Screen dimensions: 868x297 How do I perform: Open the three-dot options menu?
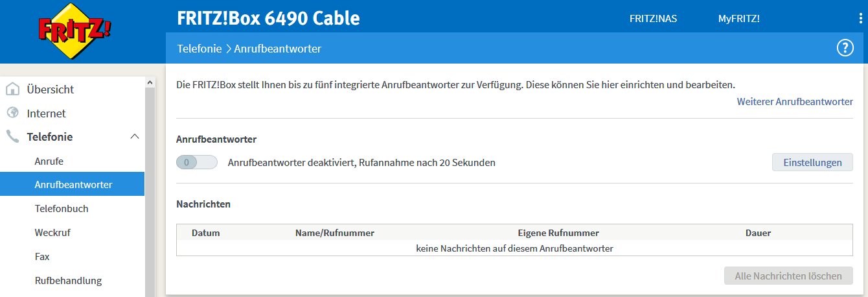coord(861,18)
